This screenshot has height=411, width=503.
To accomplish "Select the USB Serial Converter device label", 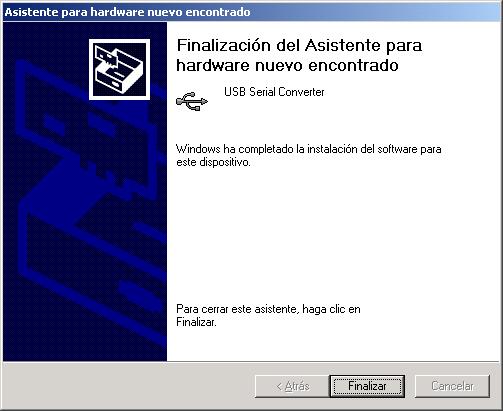I will [274, 92].
